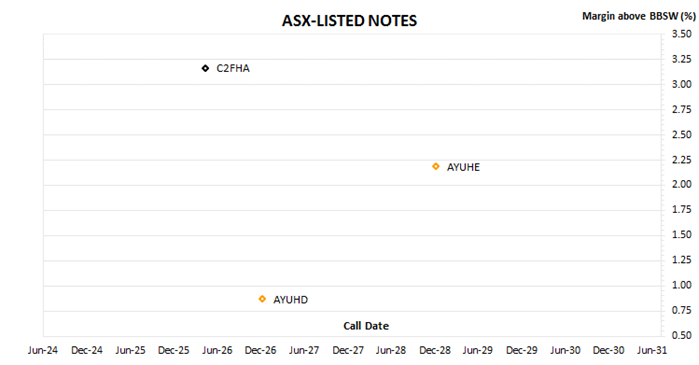Select the Margin above BBSW (%) axis title
Image resolution: width=699 pixels, height=365 pixels.
pyautogui.click(x=639, y=16)
